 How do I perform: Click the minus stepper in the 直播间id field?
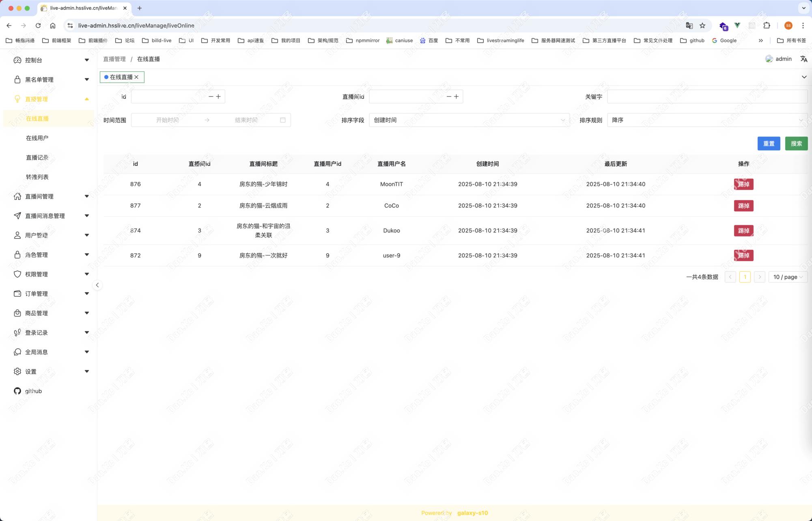click(x=449, y=96)
